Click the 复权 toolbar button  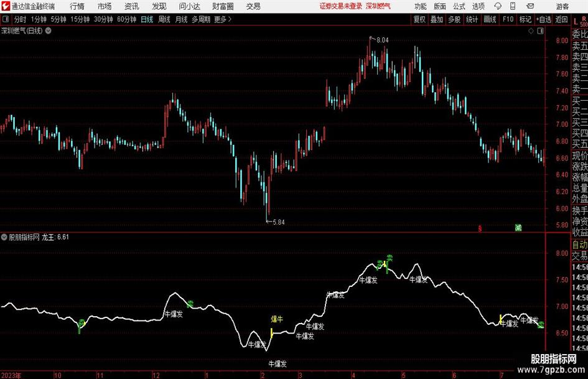pyautogui.click(x=419, y=19)
